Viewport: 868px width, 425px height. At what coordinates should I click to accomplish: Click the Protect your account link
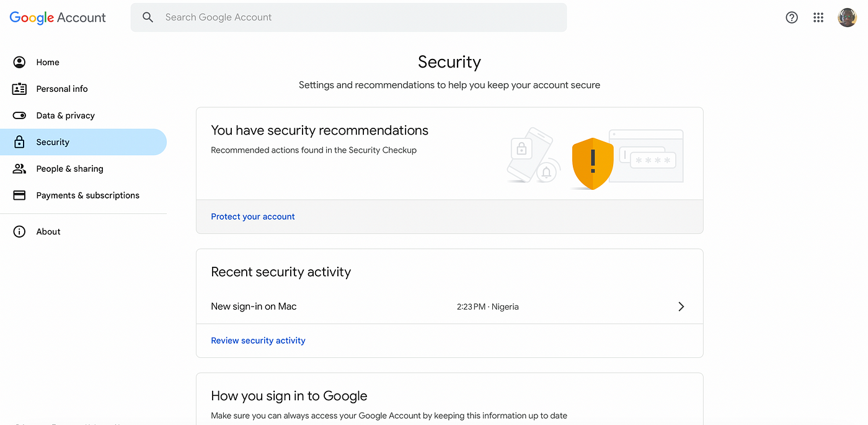[253, 217]
